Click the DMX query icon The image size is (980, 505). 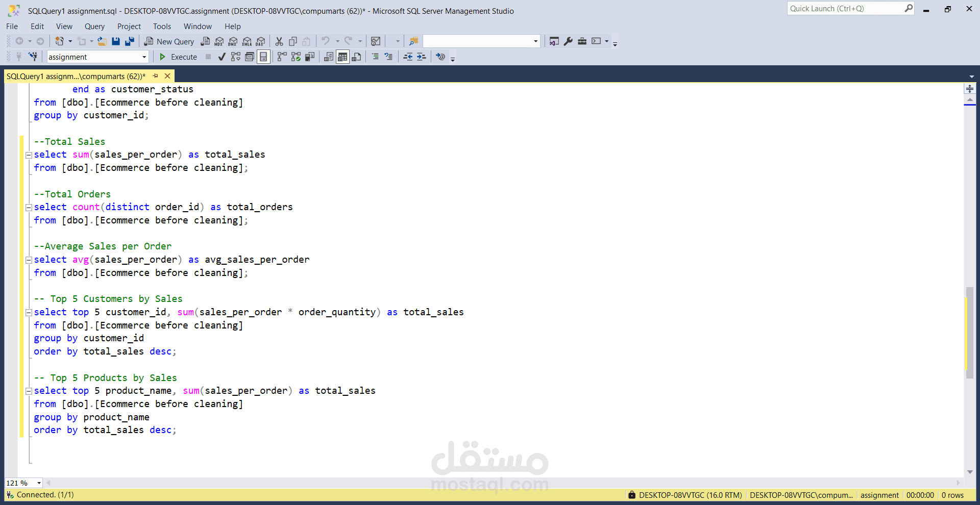(x=233, y=41)
